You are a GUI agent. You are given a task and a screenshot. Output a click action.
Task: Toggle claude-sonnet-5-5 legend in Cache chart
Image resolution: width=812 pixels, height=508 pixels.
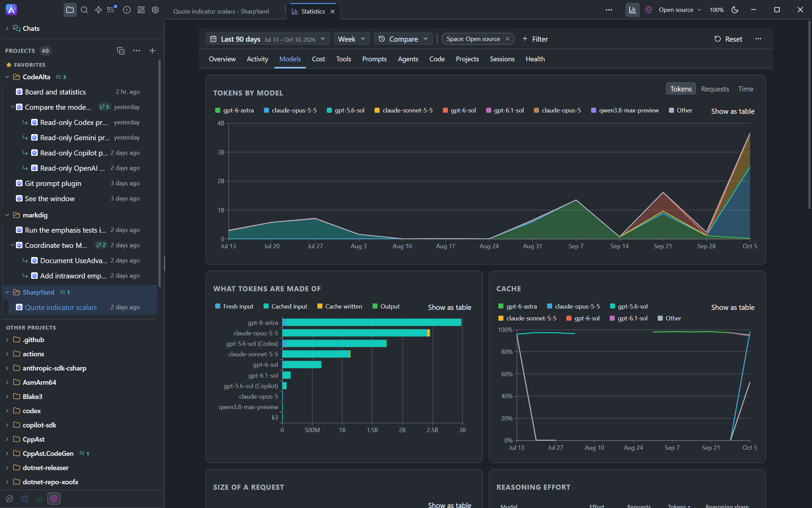coord(527,318)
